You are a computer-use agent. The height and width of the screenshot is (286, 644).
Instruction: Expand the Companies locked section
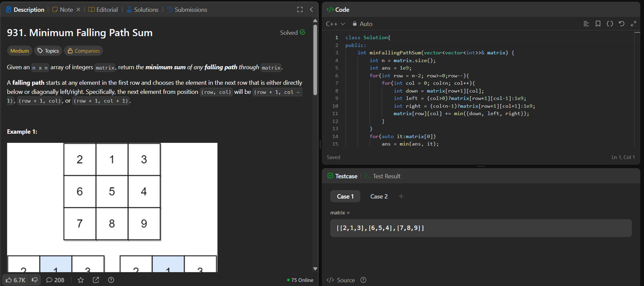tap(83, 50)
